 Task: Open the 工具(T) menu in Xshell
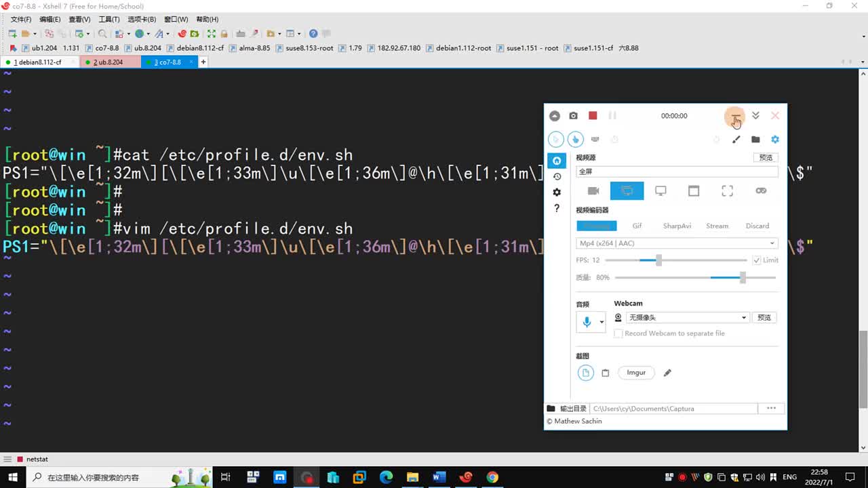(109, 20)
